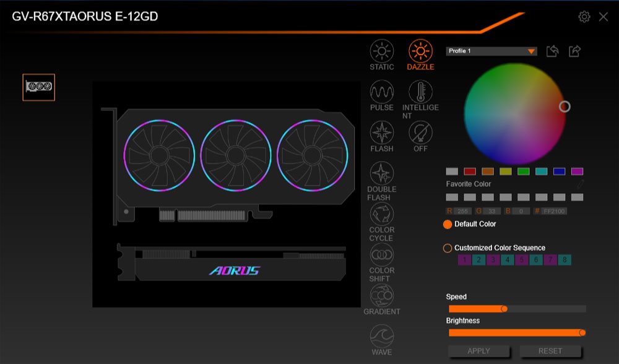Choose the WAVE lighting effect

[382, 336]
